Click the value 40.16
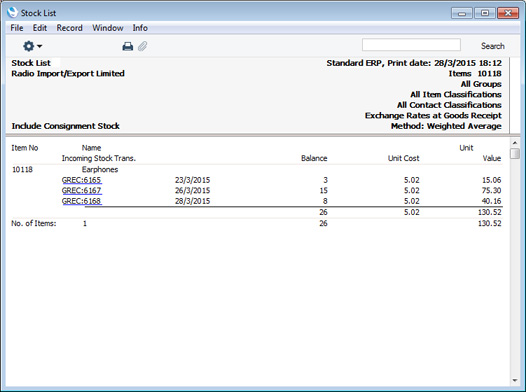526x392 pixels. [x=491, y=201]
